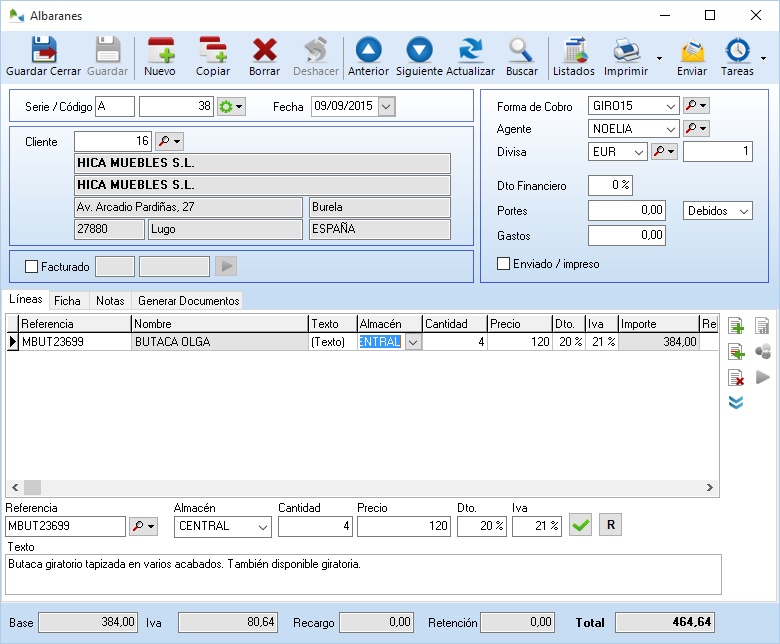Open the Buscar search tool
Viewport: 780px width, 644px height.
(521, 57)
